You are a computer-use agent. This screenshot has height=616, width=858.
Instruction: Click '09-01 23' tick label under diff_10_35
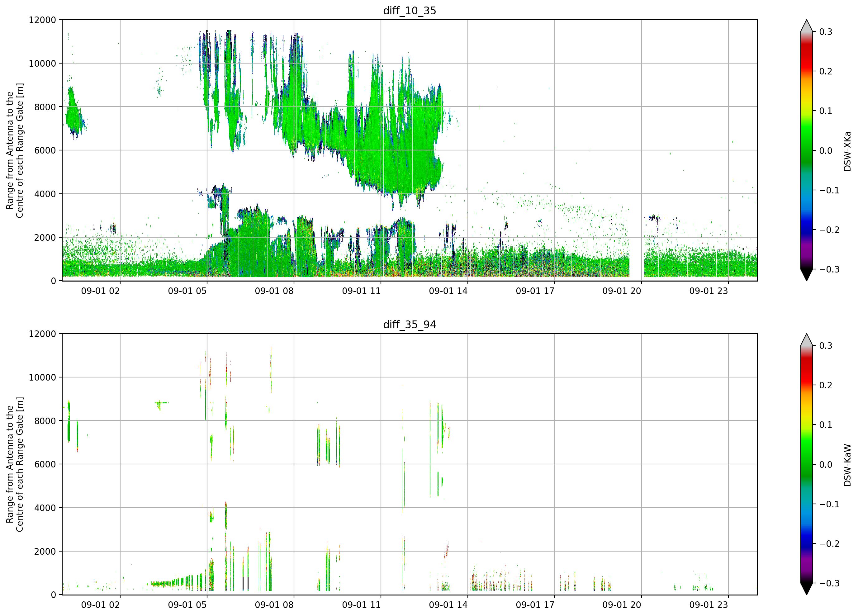[709, 291]
